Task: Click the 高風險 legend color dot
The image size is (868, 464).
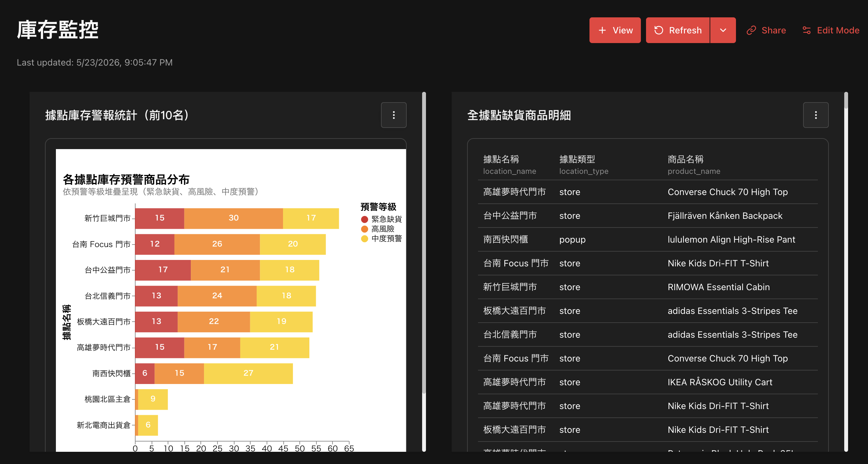Action: point(364,229)
